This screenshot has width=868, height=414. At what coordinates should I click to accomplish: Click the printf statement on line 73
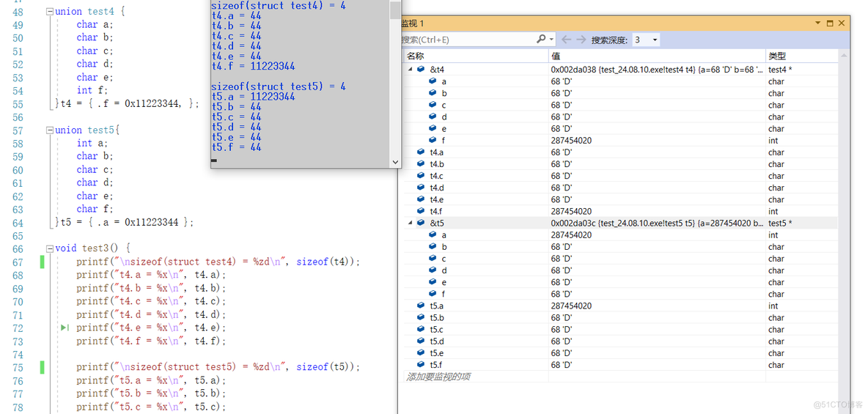(x=152, y=341)
